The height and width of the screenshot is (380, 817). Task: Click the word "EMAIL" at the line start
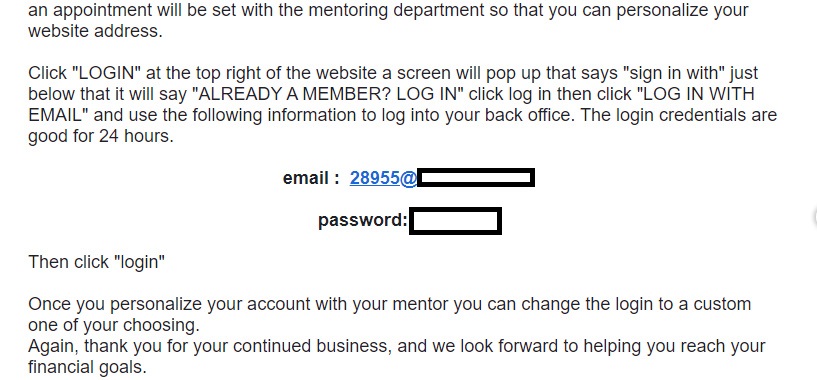tap(57, 115)
